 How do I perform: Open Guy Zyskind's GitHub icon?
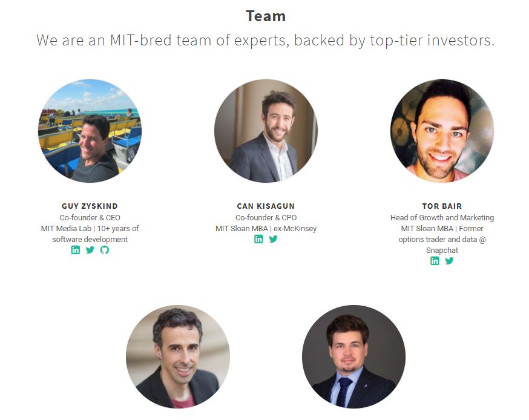click(x=105, y=250)
